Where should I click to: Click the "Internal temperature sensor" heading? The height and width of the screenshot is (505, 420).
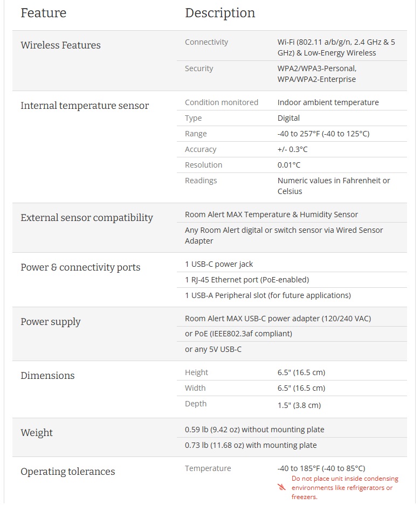85,106
